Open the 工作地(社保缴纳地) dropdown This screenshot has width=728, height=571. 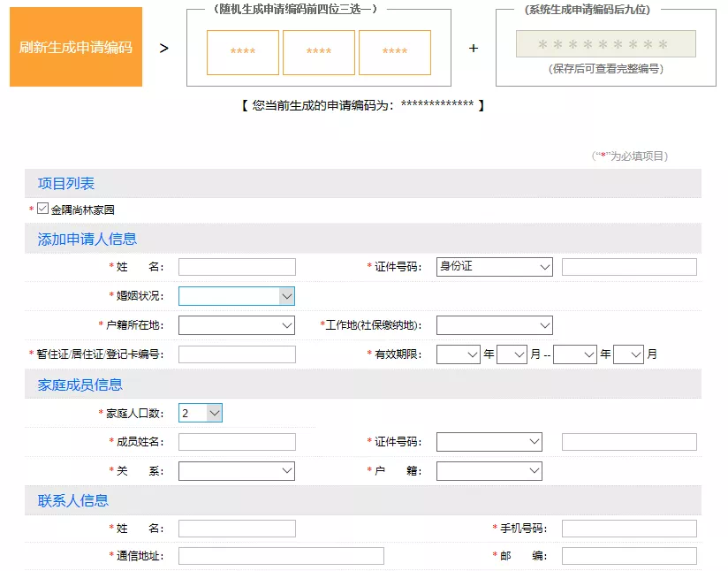click(494, 325)
